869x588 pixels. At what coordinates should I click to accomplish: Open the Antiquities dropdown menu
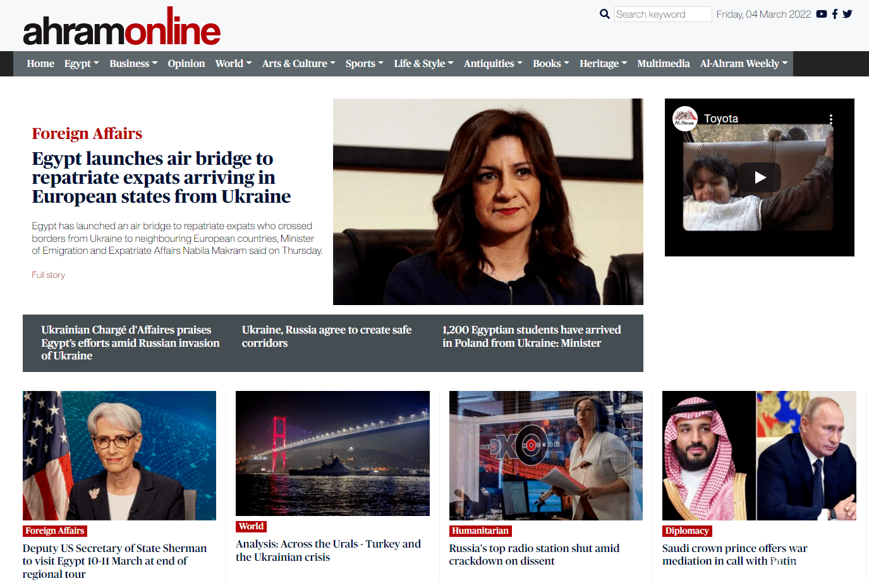pyautogui.click(x=493, y=63)
